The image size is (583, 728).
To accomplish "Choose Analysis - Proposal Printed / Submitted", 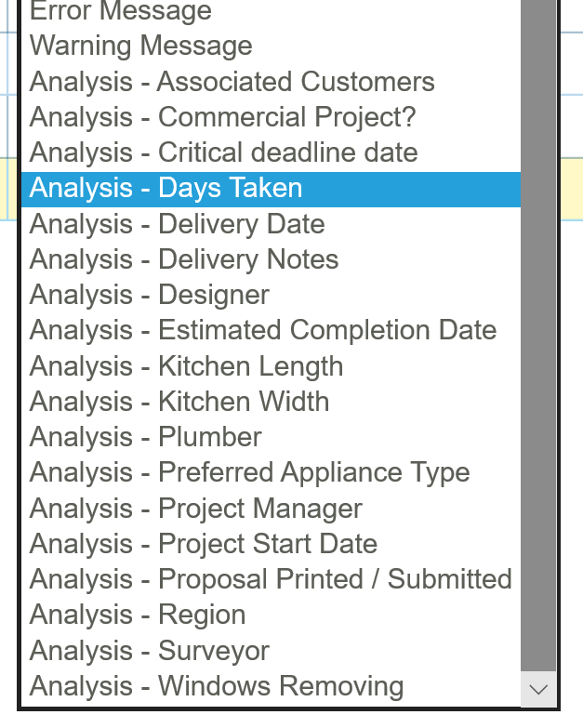I will (x=271, y=579).
